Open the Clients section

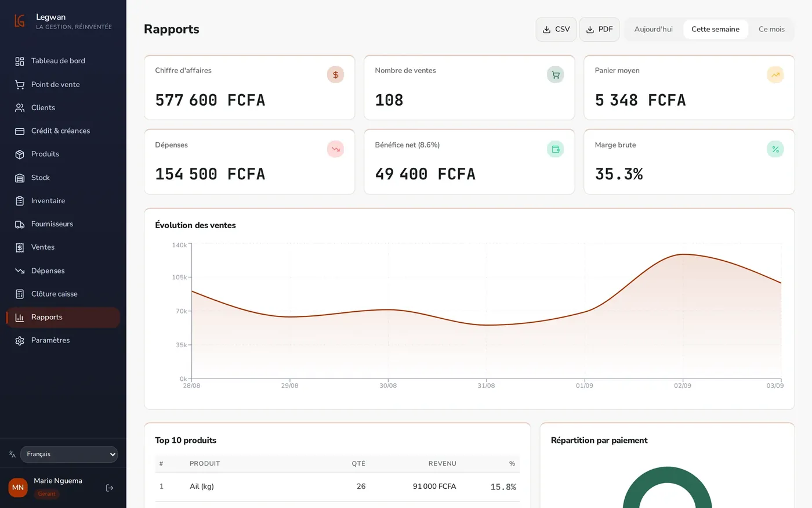click(63, 107)
